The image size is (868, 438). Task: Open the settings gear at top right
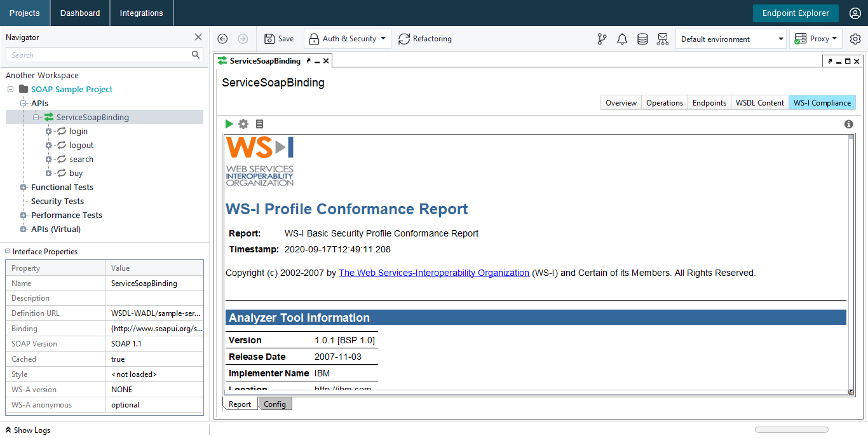point(855,39)
